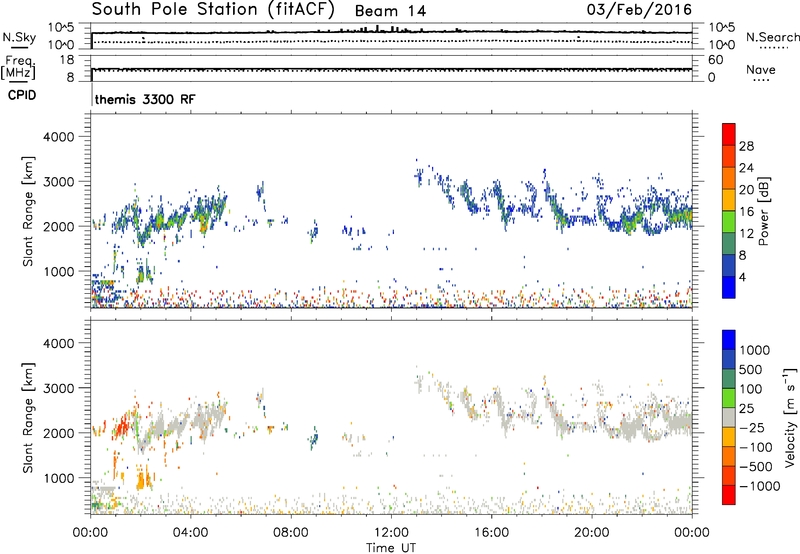
Task: Click the N.Search legend label
Action: point(772,37)
